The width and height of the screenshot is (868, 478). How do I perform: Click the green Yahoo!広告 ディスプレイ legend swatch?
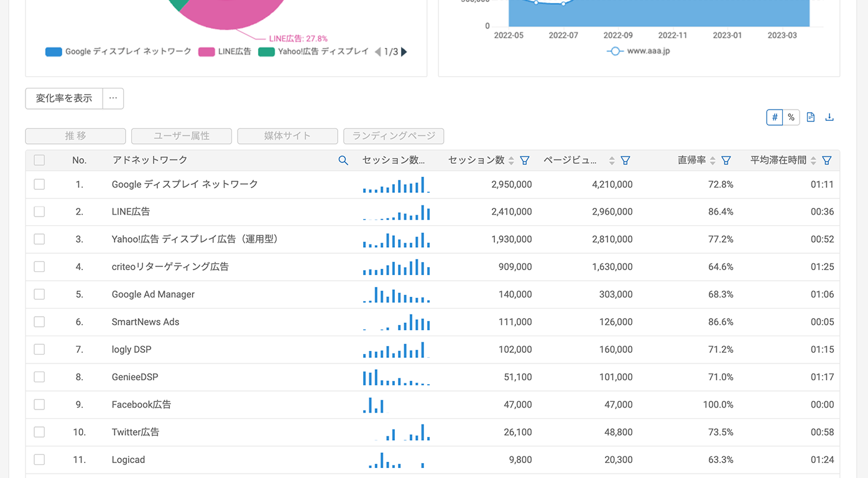coord(266,52)
